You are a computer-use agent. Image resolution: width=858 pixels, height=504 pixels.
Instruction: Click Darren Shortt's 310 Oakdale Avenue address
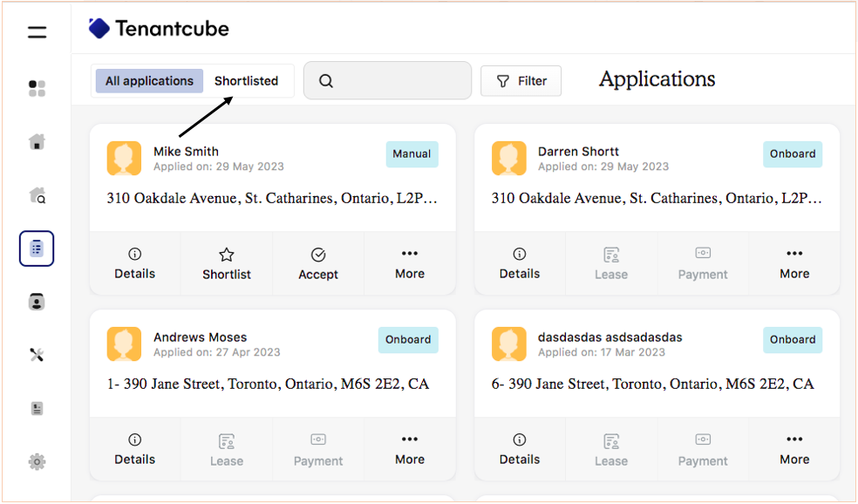(x=657, y=198)
